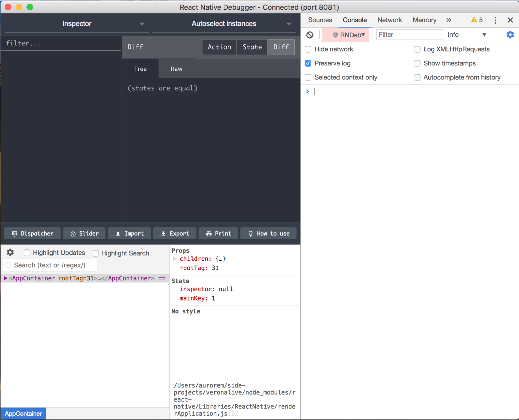
Task: Focus the console Filter field
Action: tap(409, 35)
